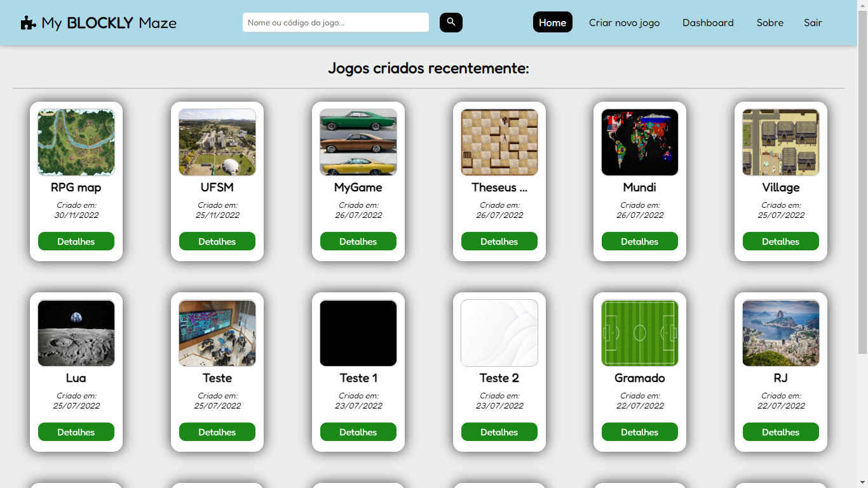Click the 'Theseus ...' game title
The image size is (868, 488).
pos(499,187)
